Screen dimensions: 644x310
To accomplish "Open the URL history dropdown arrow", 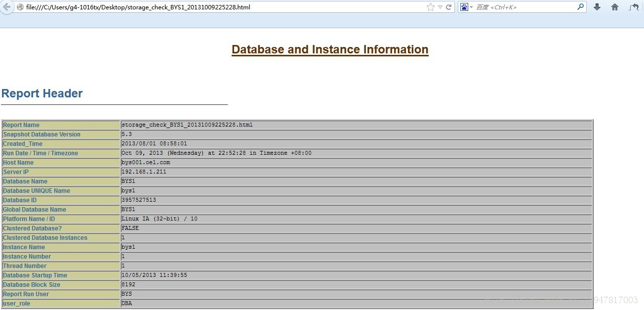I will pos(440,7).
